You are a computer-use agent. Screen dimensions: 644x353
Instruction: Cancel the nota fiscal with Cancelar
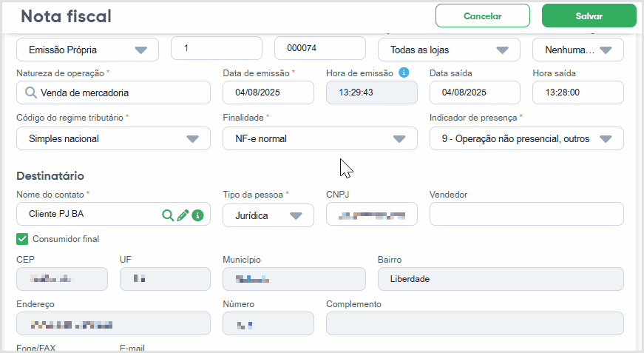point(483,16)
